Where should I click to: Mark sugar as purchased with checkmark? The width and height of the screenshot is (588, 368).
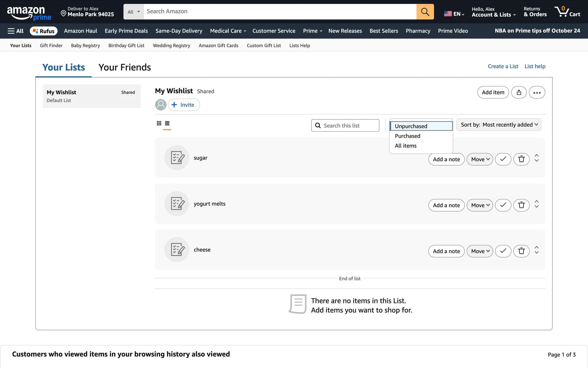pos(503,159)
